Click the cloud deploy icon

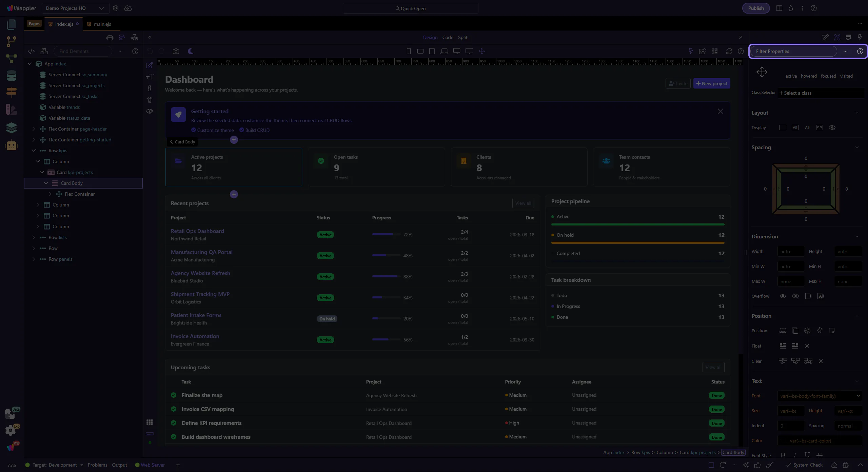(x=128, y=8)
